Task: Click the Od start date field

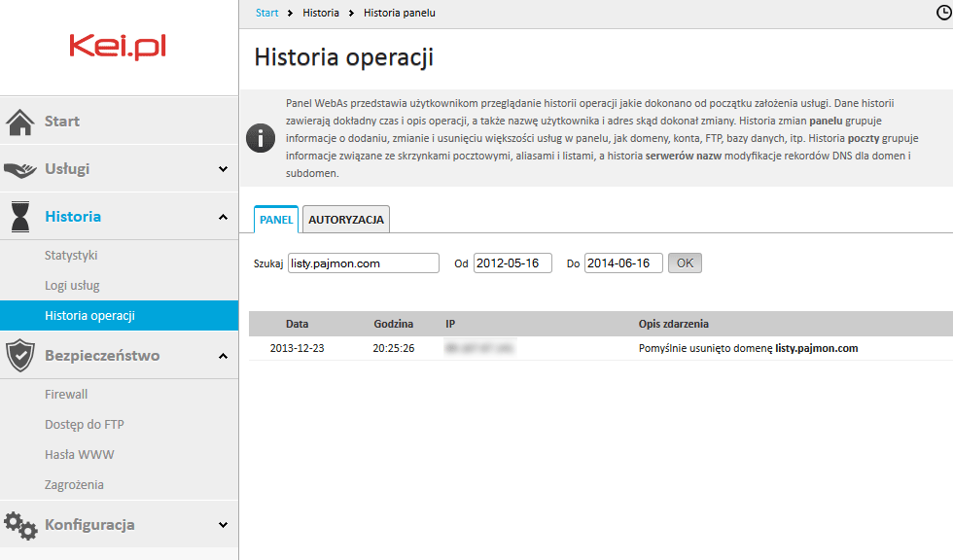Action: pyautogui.click(x=512, y=263)
